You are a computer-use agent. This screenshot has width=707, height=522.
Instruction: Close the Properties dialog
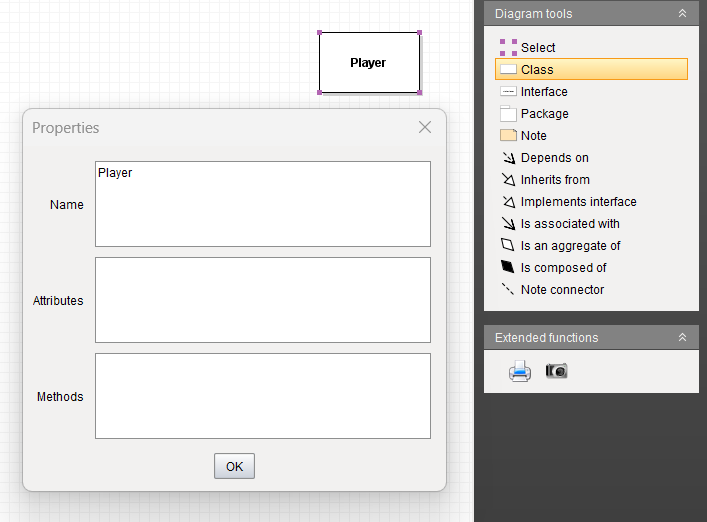point(425,127)
